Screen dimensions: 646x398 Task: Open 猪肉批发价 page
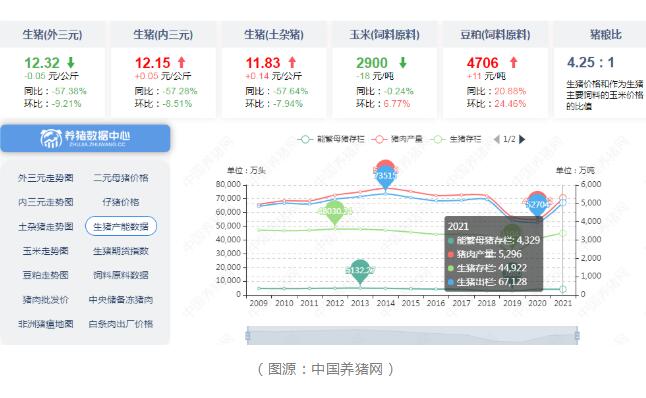pos(46,300)
